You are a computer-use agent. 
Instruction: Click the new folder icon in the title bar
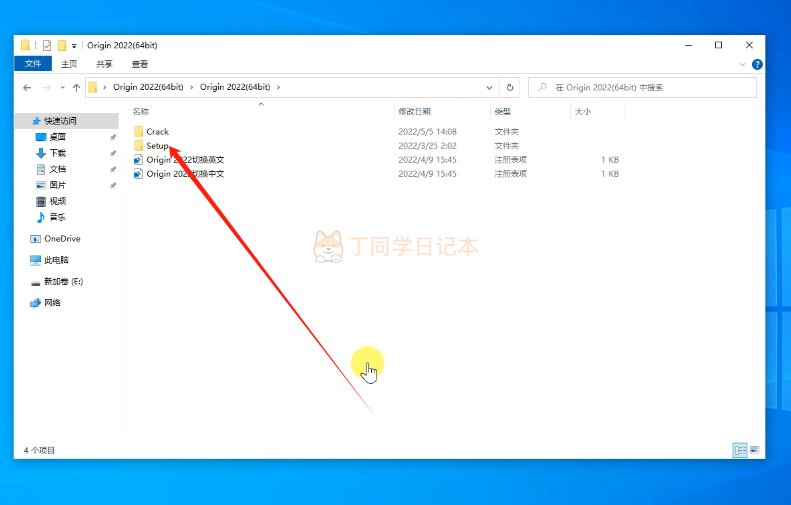(62, 45)
